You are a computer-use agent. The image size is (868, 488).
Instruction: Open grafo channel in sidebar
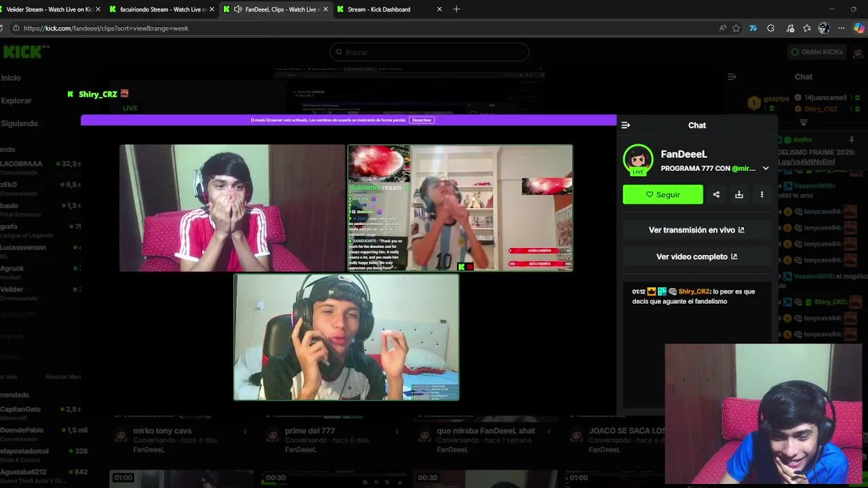(40, 230)
